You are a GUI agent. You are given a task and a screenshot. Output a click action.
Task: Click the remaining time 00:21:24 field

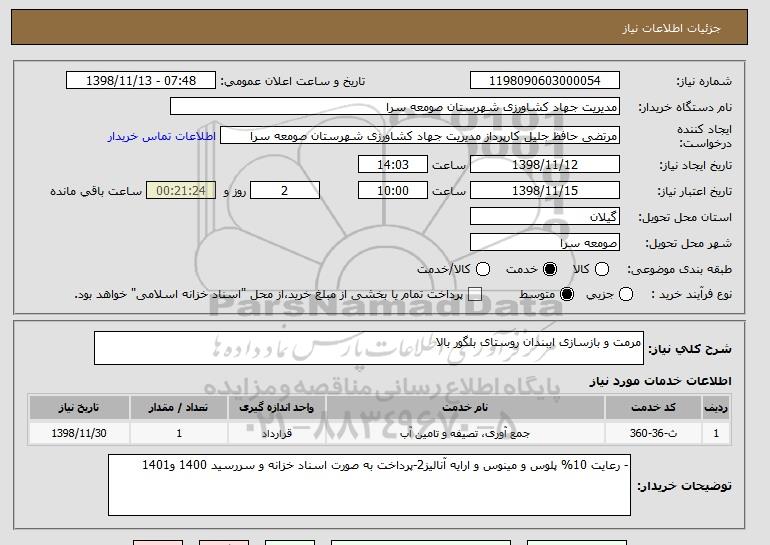click(x=181, y=191)
